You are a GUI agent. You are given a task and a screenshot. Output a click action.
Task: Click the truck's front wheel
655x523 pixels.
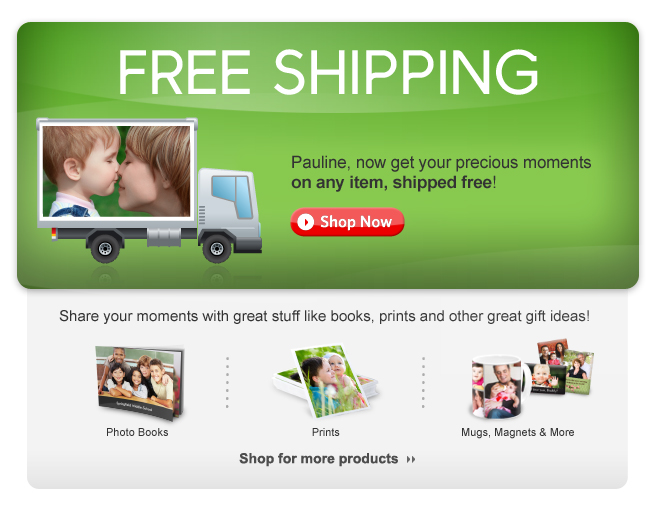217,249
